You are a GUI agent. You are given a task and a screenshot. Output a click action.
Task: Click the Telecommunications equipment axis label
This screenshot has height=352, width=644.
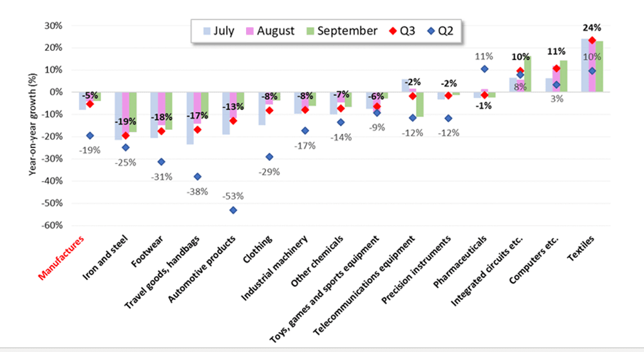[x=365, y=286]
